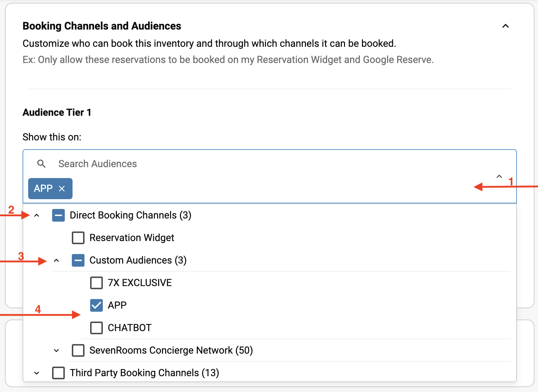
Task: Select the SevenRooms Concierge Network checkbox
Action: click(x=78, y=350)
